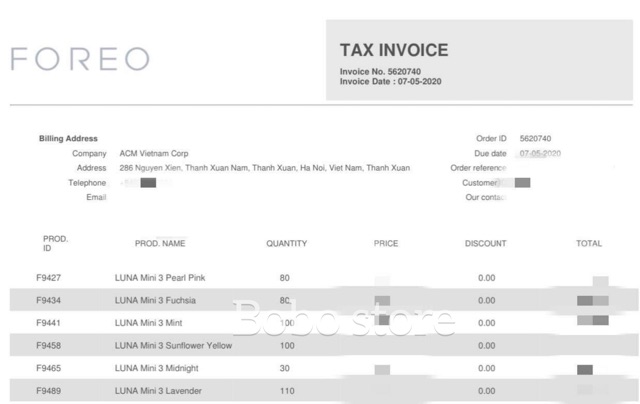Click quantity 100 for Sunflower Yellow

[x=287, y=346]
